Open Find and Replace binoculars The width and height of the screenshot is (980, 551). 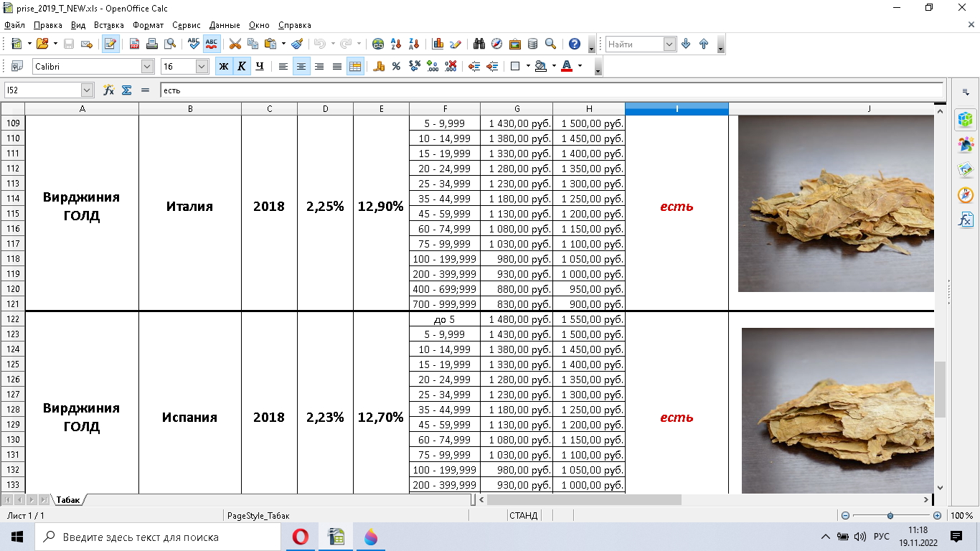click(x=479, y=44)
